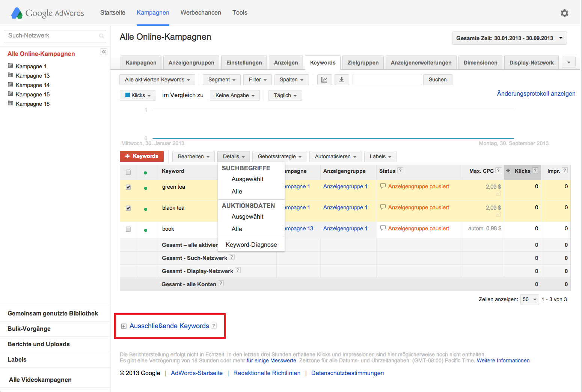Toggle the chart display icon
This screenshot has height=392, width=582.
(x=324, y=80)
